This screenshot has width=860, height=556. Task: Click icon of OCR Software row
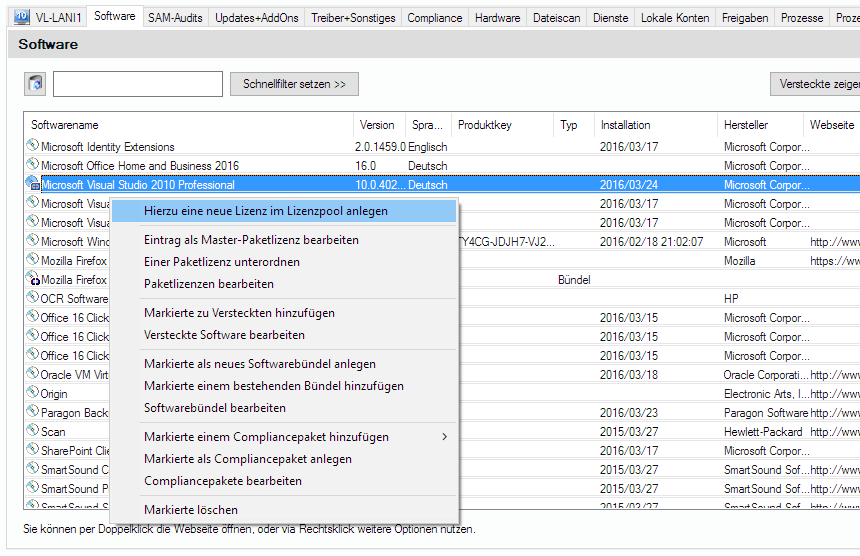pyautogui.click(x=33, y=297)
